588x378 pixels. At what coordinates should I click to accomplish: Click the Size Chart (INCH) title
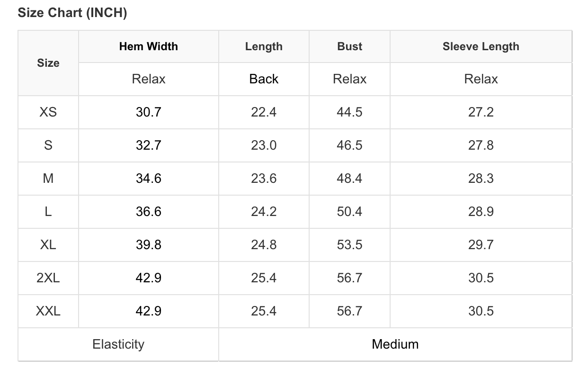tap(72, 13)
